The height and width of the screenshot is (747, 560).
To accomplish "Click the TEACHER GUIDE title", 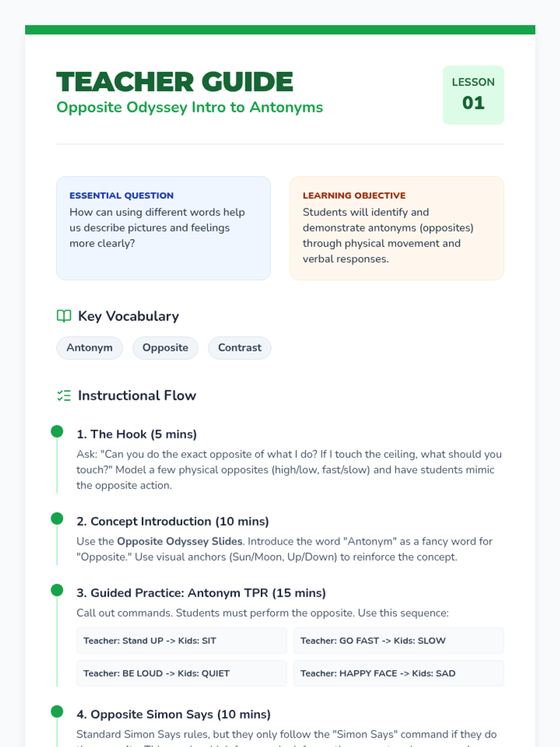I will click(x=175, y=82).
